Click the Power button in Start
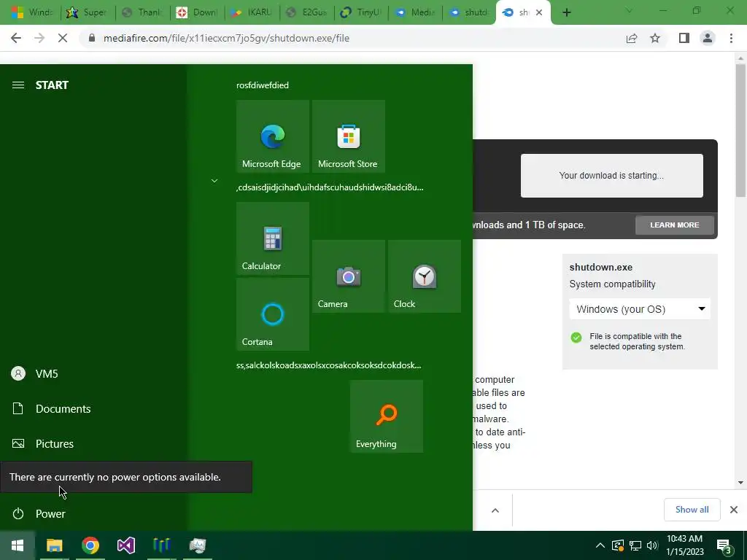Image resolution: width=747 pixels, height=560 pixels. [x=93, y=514]
